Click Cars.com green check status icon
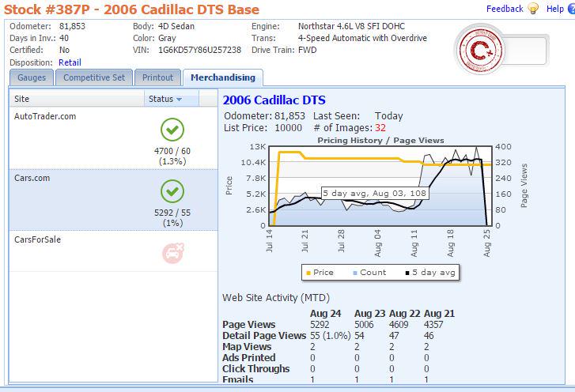The height and width of the screenshot is (392, 575). point(172,191)
